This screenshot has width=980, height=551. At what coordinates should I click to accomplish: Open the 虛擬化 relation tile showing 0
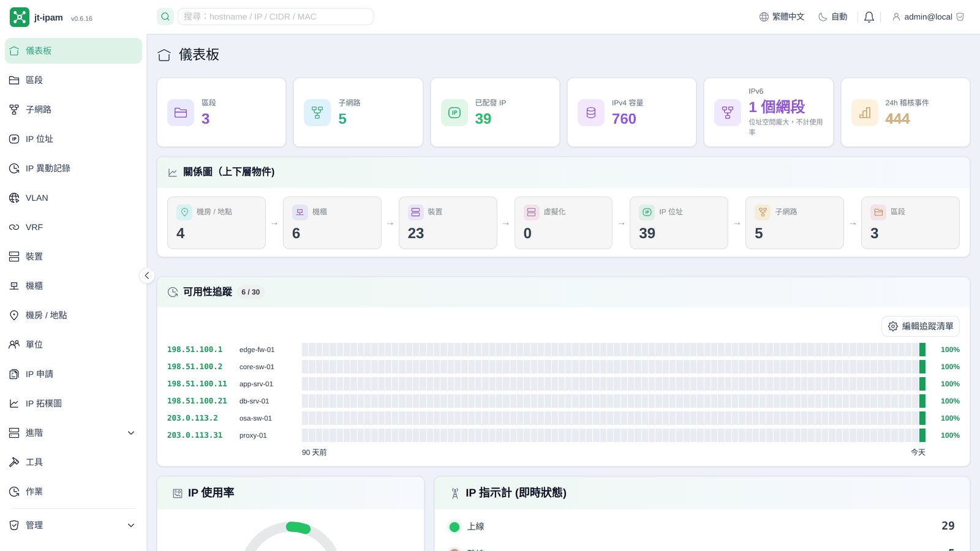click(563, 223)
